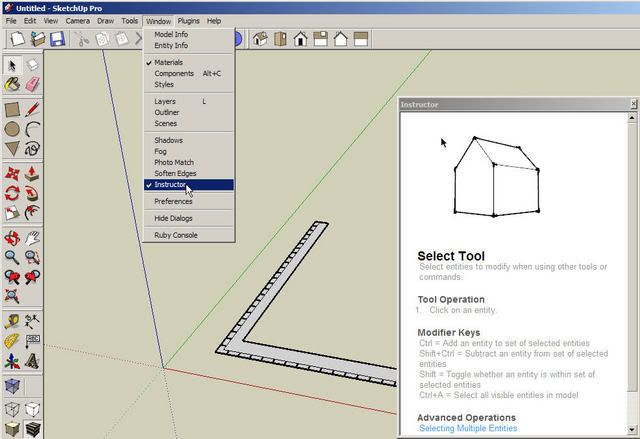Uncheck Materials in Window menu
The height and width of the screenshot is (439, 640).
168,62
